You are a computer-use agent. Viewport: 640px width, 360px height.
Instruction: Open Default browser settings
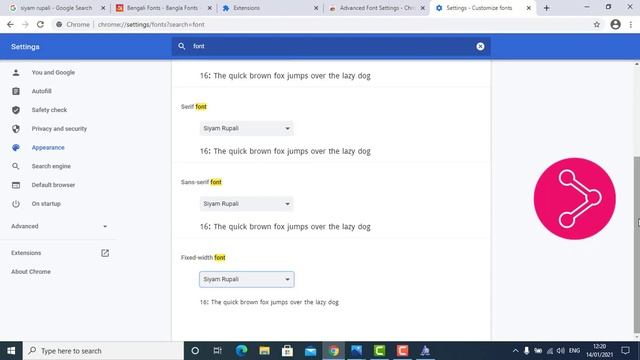click(x=53, y=185)
